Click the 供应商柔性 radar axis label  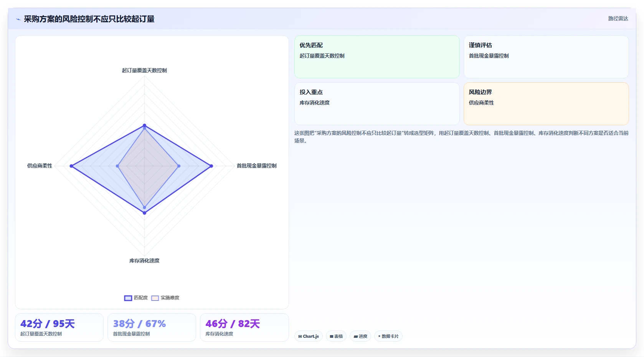pos(40,166)
